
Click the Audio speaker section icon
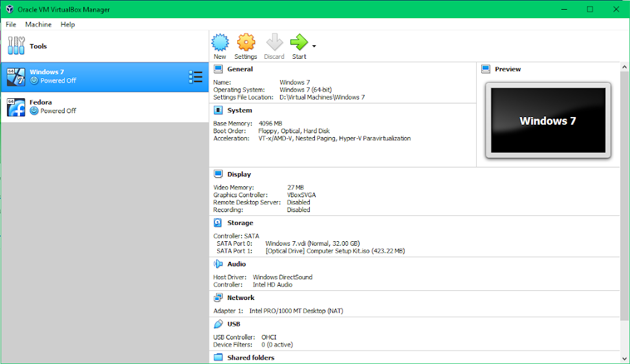click(218, 264)
